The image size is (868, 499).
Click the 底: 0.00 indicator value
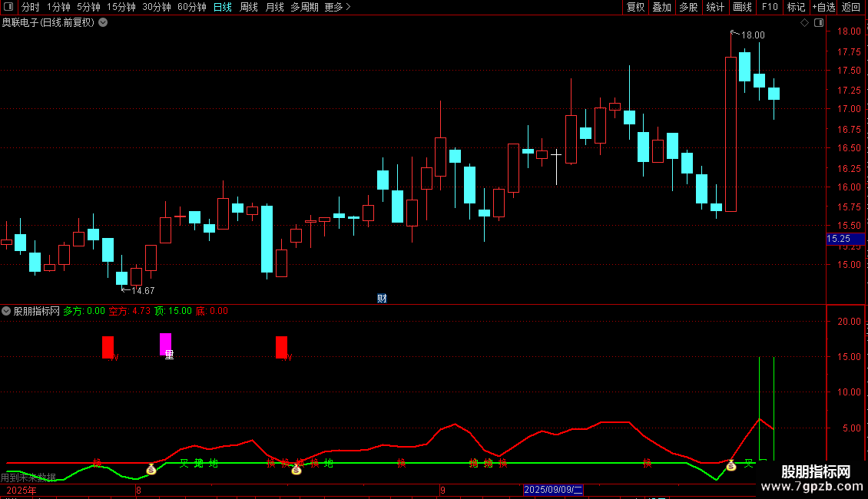click(x=212, y=311)
